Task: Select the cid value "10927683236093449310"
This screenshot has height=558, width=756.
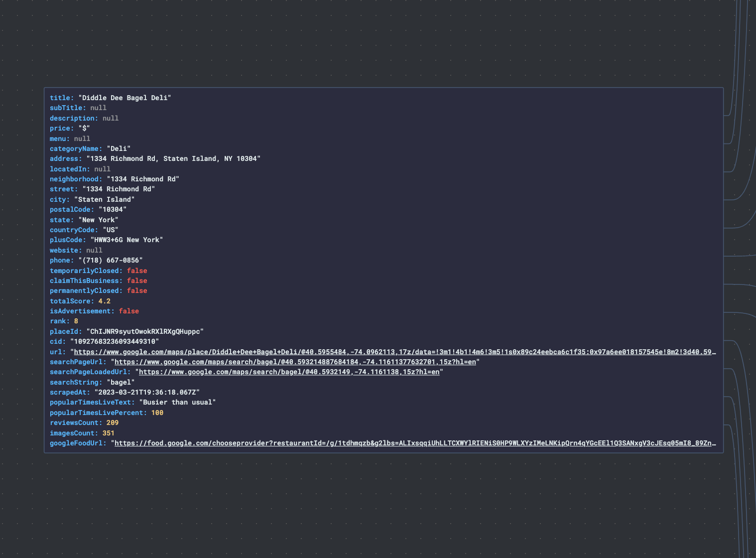Action: point(115,341)
